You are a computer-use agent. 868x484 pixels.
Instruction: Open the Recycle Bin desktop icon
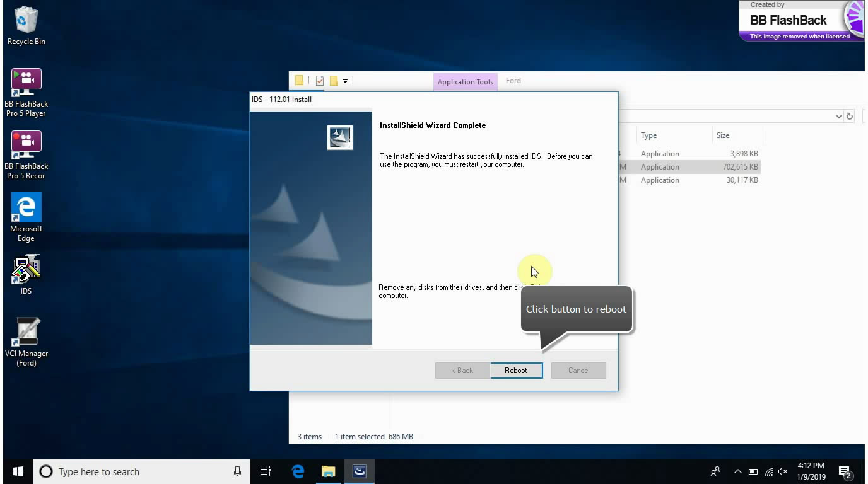point(26,26)
